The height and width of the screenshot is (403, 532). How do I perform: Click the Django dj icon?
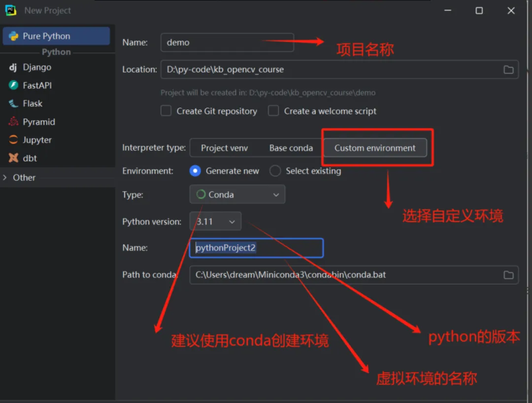(x=13, y=67)
